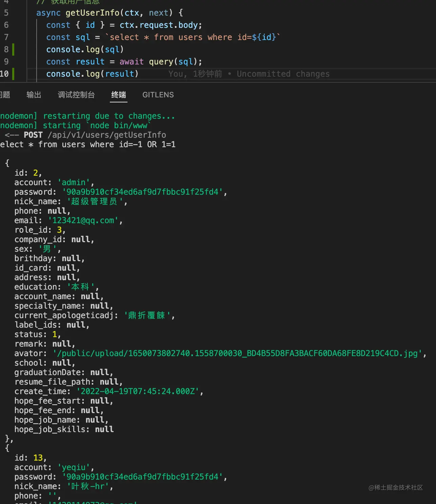
Task: Click the await keyword on line 9
Action: click(x=132, y=61)
